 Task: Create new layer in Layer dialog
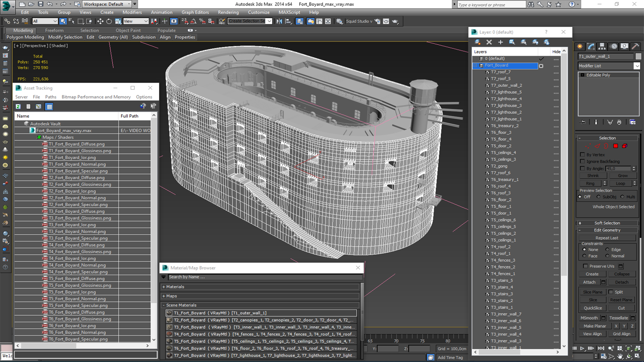coord(478,42)
